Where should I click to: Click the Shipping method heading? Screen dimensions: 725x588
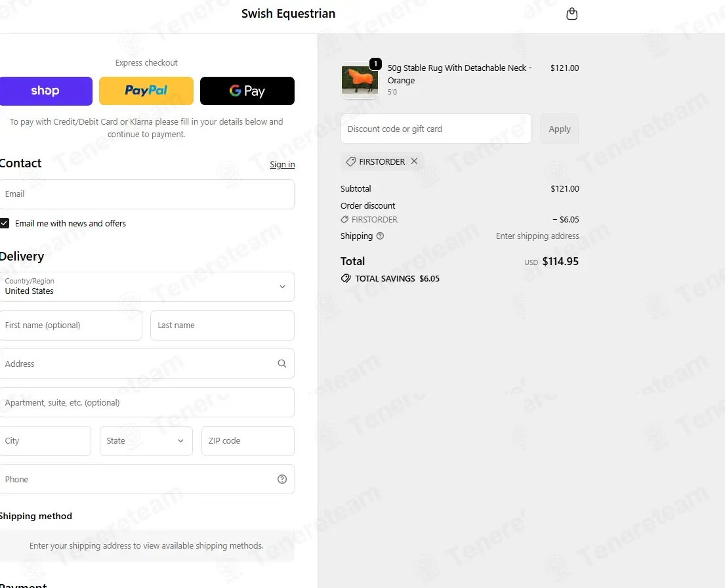tap(35, 516)
